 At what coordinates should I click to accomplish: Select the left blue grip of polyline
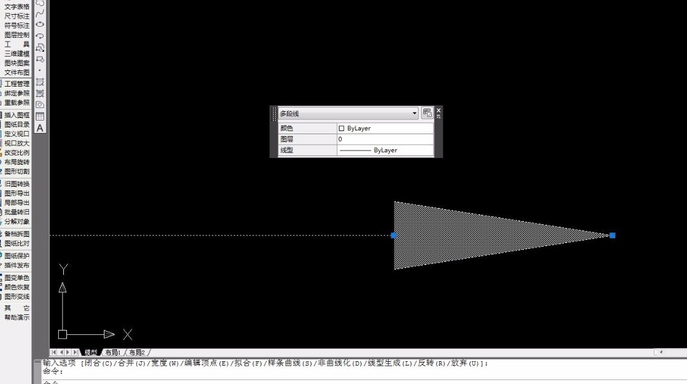[393, 235]
